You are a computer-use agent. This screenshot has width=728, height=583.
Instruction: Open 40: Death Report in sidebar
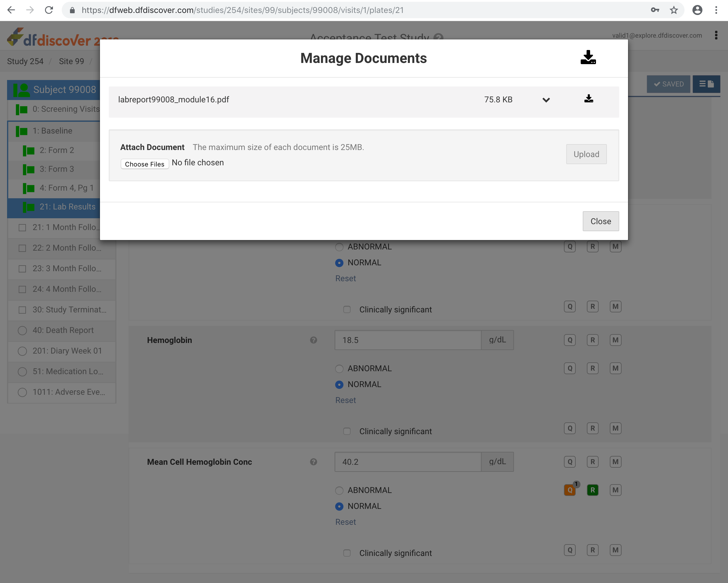click(63, 330)
